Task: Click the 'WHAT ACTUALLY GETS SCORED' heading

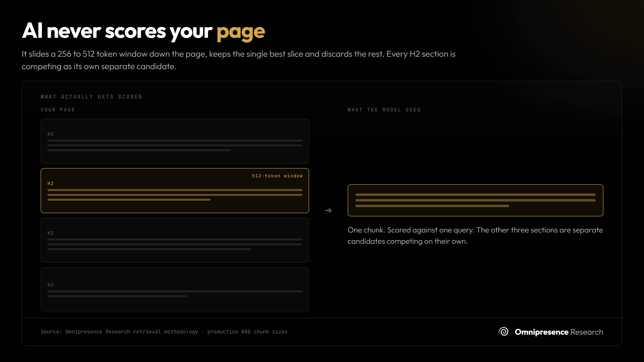Action: (x=92, y=97)
